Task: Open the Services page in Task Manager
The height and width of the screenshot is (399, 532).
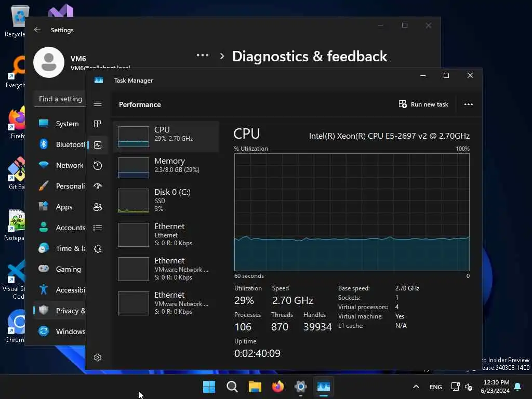Action: [x=98, y=249]
